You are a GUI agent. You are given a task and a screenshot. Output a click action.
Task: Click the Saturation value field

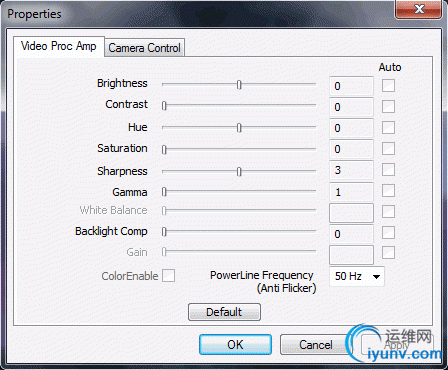tap(351, 149)
